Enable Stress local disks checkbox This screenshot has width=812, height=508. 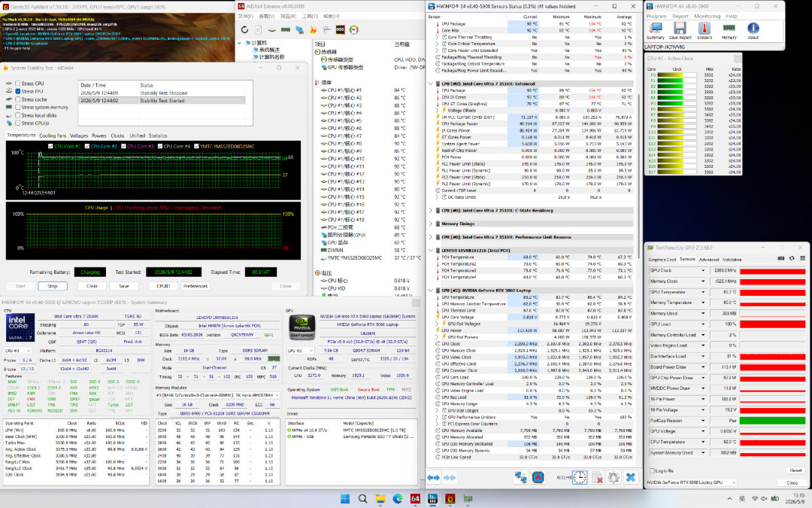pos(17,115)
